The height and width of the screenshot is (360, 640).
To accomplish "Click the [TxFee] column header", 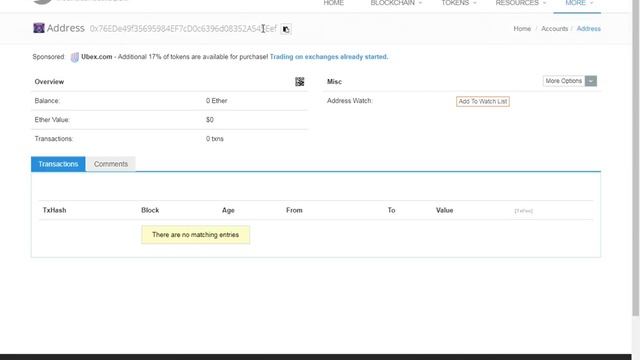I will (x=523, y=211).
